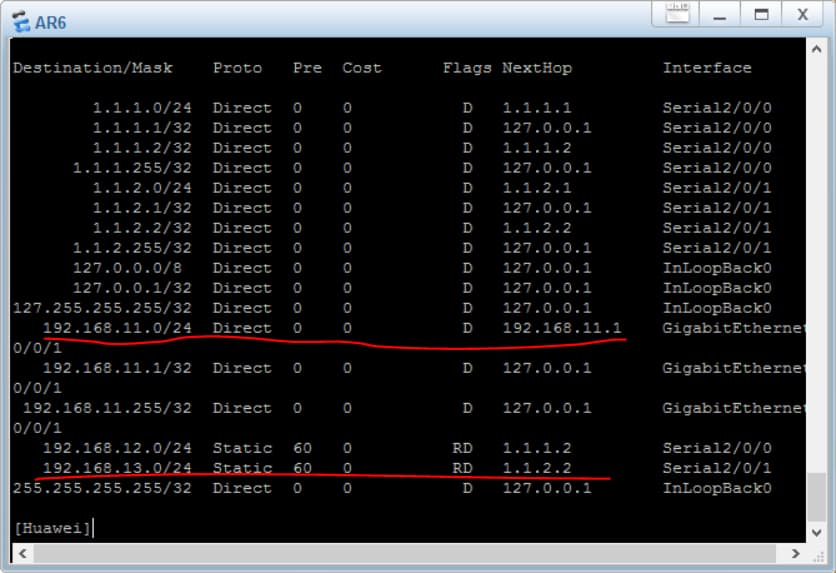The image size is (836, 573).
Task: Click the horizontal scrollbar track
Action: [400, 553]
